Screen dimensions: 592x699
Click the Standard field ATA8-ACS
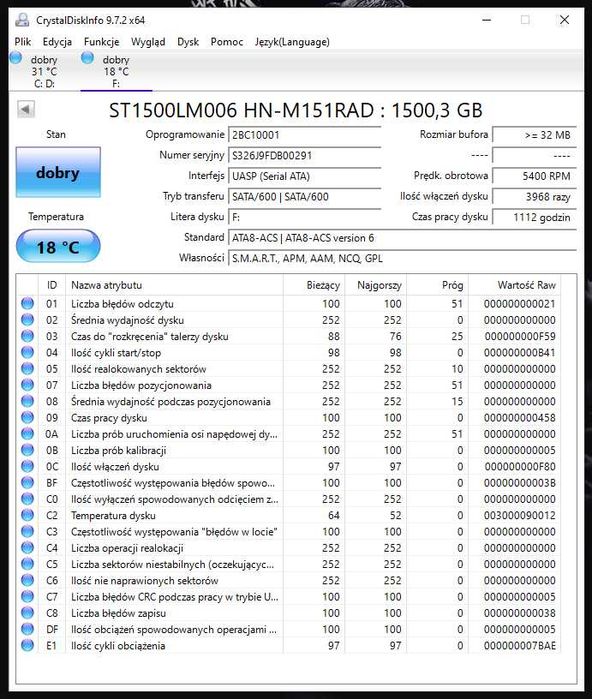403,238
